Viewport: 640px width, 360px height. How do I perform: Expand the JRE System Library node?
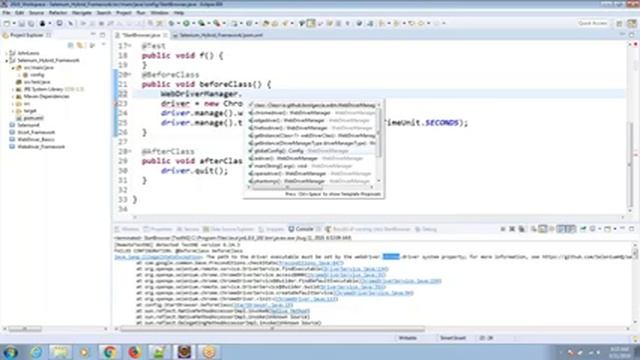tap(13, 89)
